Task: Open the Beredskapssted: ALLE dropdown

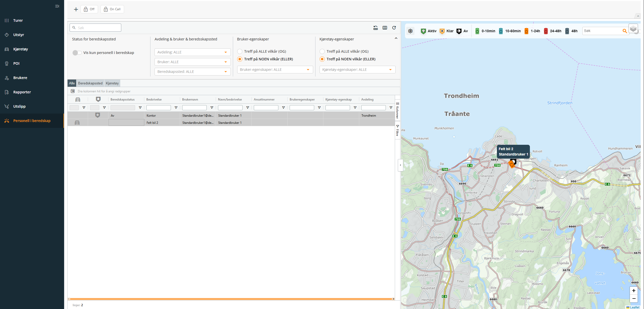Action: click(193, 72)
